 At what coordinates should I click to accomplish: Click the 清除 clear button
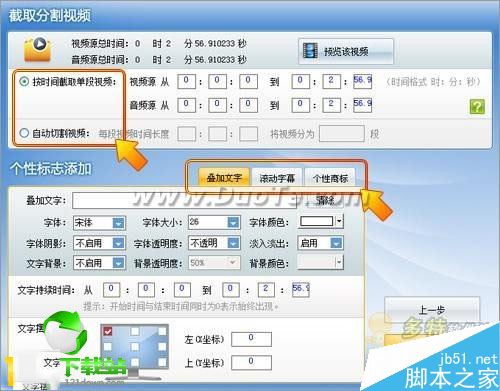[x=325, y=200]
